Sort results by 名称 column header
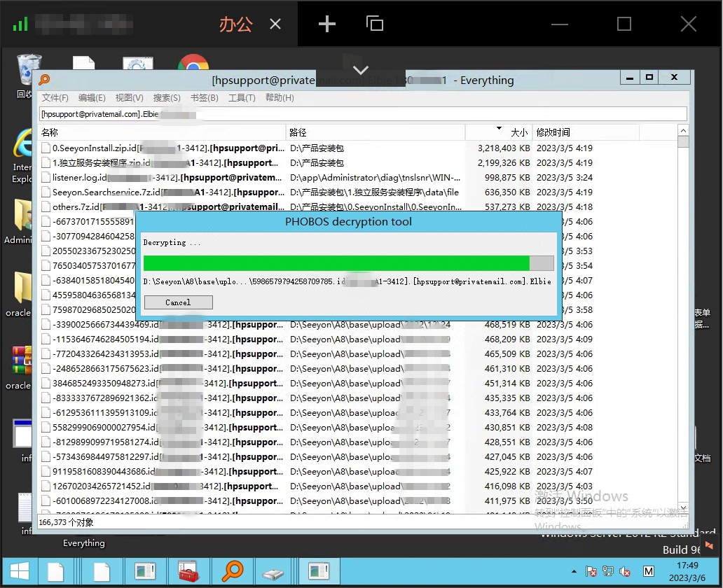The image size is (723, 588). (x=162, y=132)
